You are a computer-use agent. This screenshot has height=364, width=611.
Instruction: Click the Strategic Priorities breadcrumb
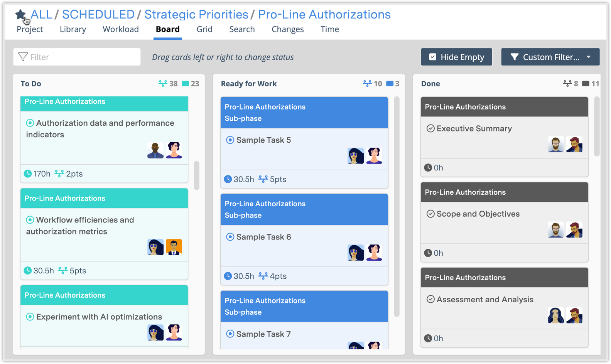pos(196,14)
